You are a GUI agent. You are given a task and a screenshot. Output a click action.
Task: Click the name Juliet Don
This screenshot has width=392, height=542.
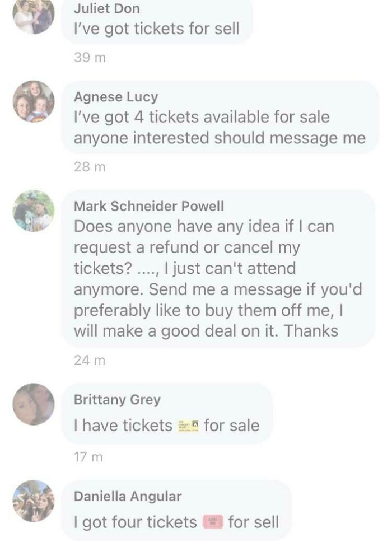coord(105,8)
